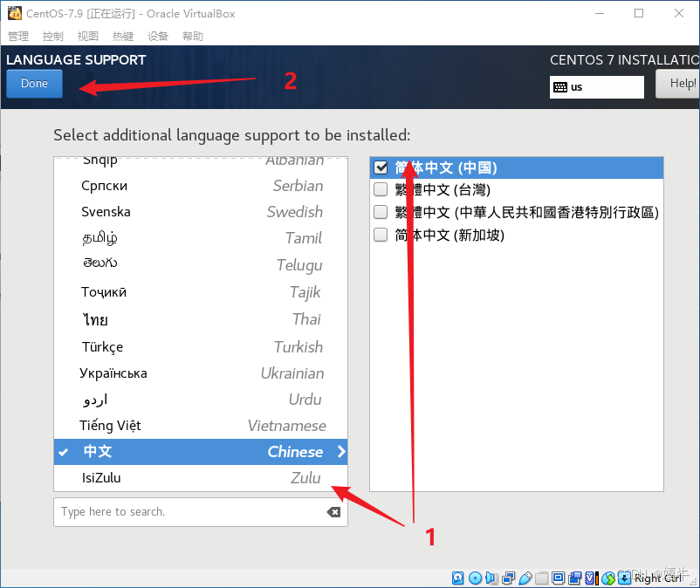Click the USB devices status icon
Screen dimensions: 700x588
tap(525, 578)
